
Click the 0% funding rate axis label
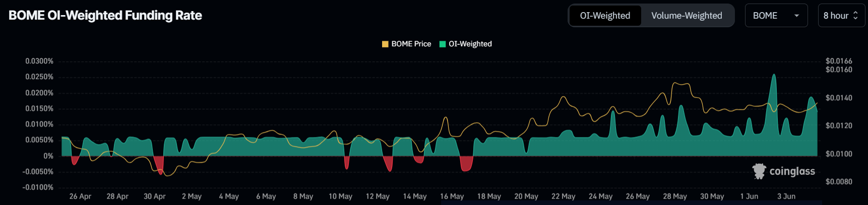(x=48, y=156)
